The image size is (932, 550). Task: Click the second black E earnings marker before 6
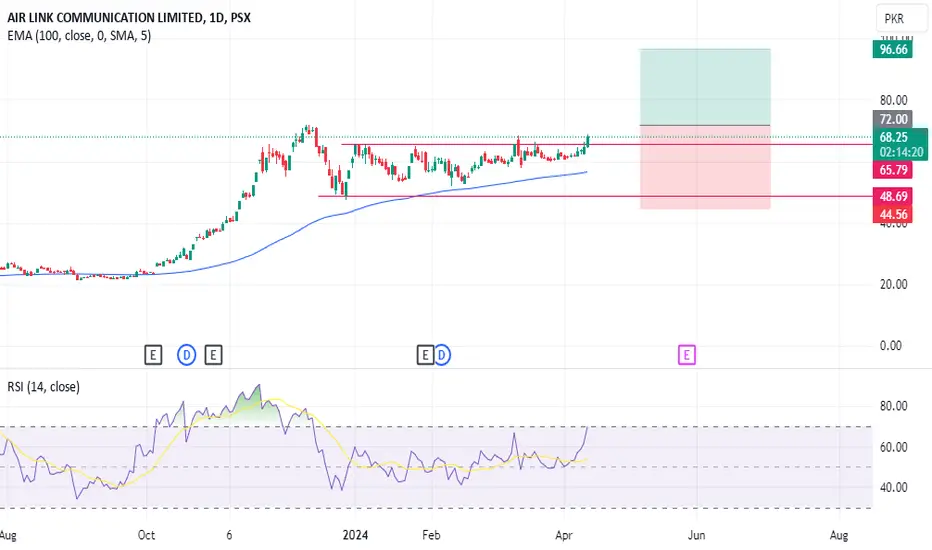(x=213, y=355)
